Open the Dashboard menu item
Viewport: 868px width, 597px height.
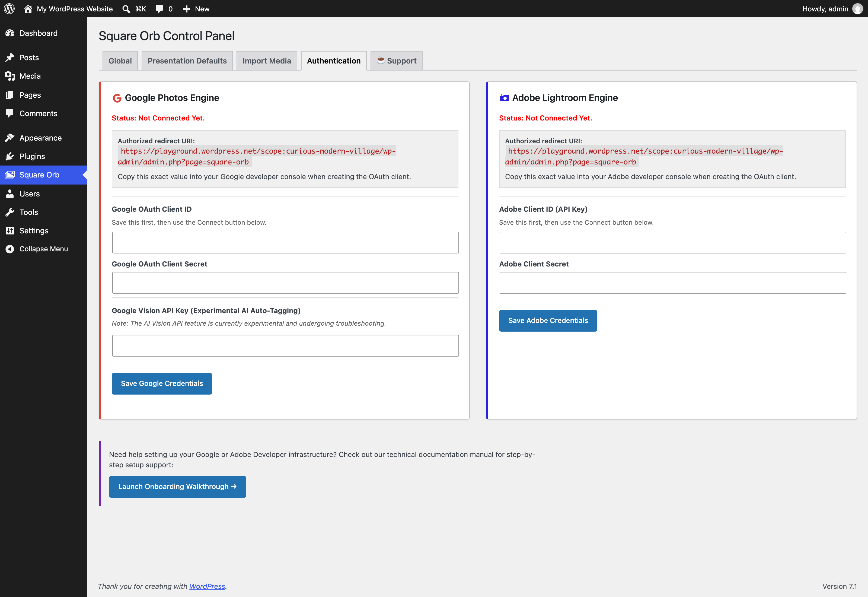[43, 33]
